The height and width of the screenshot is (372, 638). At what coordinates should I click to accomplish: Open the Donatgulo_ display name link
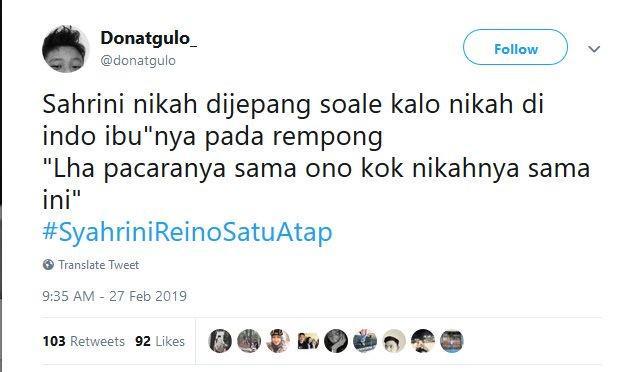[149, 38]
